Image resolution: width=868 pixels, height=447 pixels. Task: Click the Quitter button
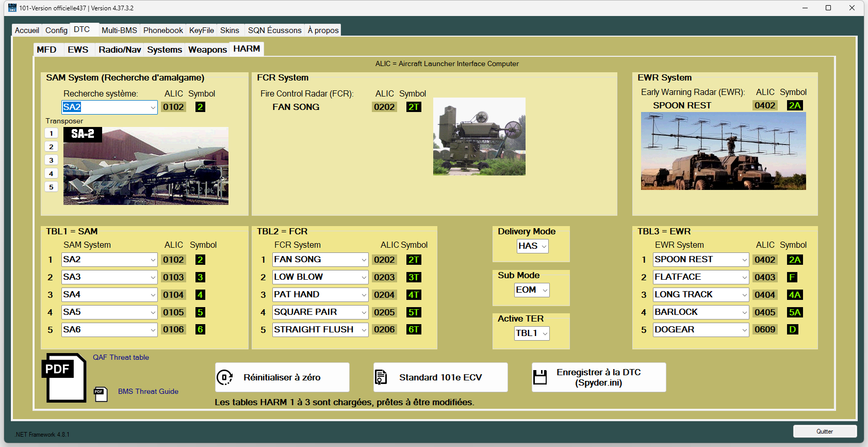click(x=824, y=432)
